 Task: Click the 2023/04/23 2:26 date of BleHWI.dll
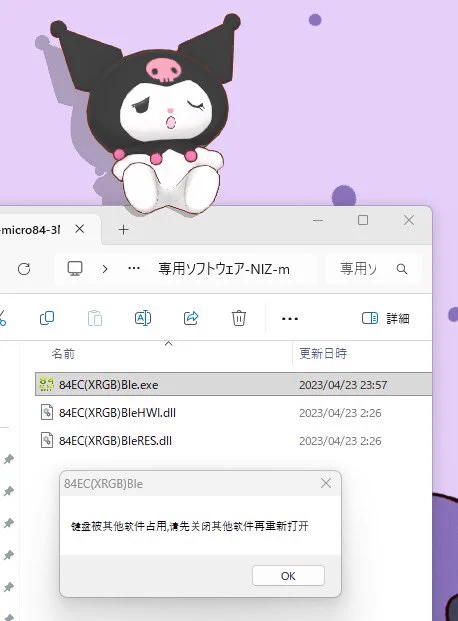click(x=340, y=413)
